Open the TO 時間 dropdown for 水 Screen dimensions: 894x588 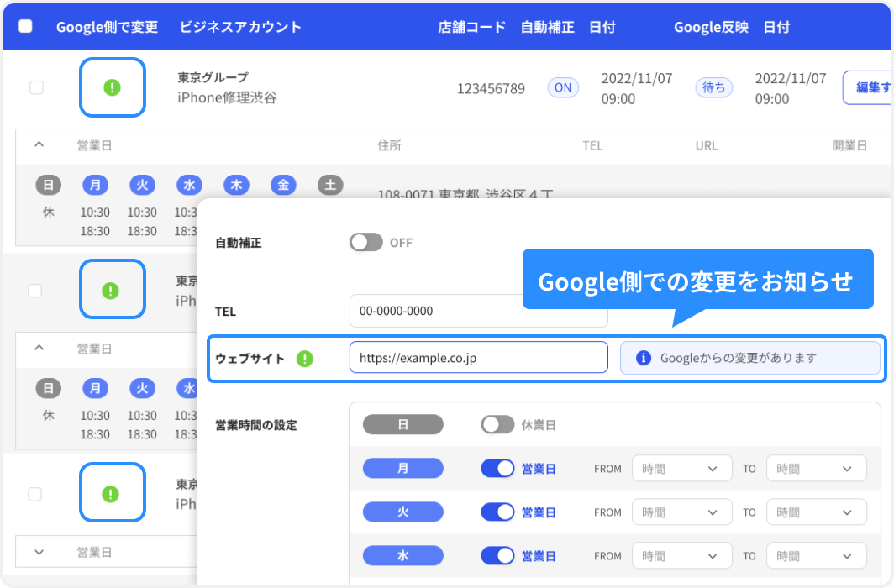click(x=816, y=555)
